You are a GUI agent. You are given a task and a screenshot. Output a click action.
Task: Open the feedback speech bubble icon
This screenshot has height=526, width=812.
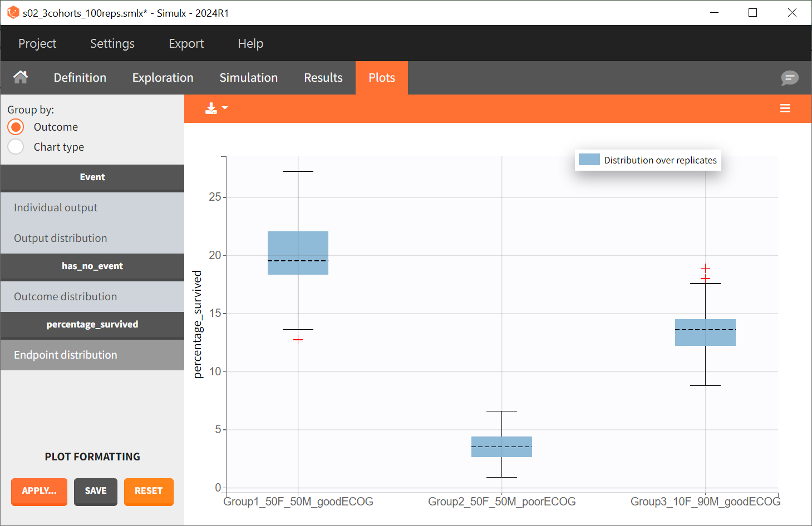(789, 78)
